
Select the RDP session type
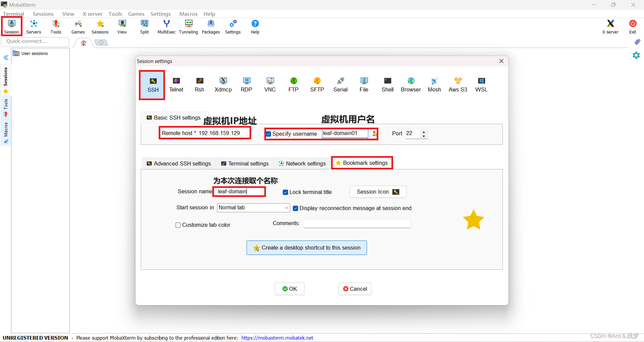click(247, 85)
